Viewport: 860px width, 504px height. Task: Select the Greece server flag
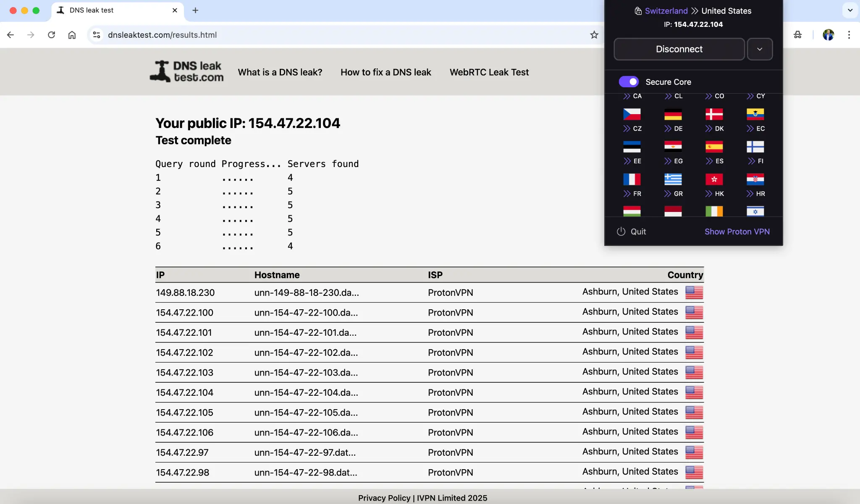(673, 179)
